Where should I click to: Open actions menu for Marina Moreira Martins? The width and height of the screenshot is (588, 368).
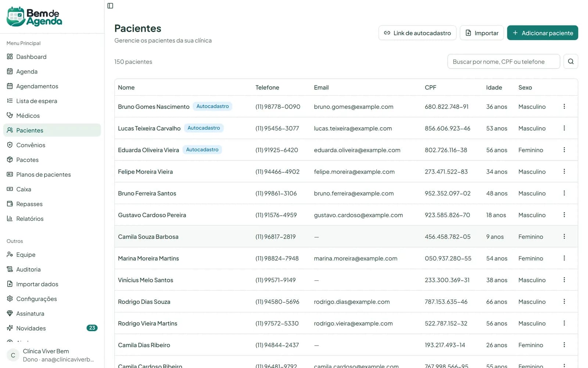click(564, 258)
